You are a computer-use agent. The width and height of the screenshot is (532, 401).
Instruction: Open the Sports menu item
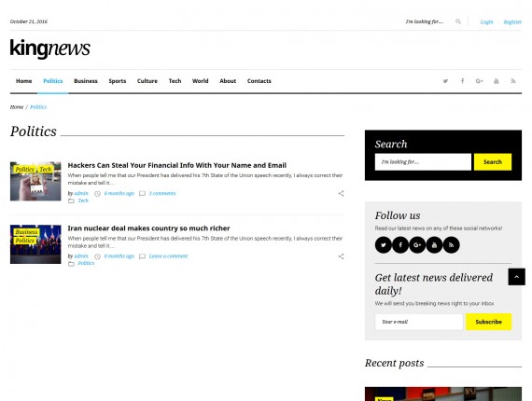tap(118, 81)
